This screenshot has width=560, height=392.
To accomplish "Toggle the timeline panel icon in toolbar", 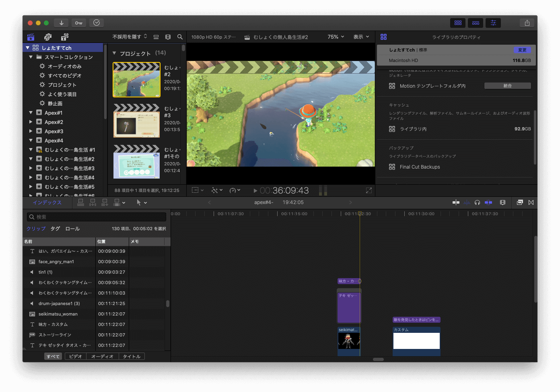I will [x=476, y=23].
